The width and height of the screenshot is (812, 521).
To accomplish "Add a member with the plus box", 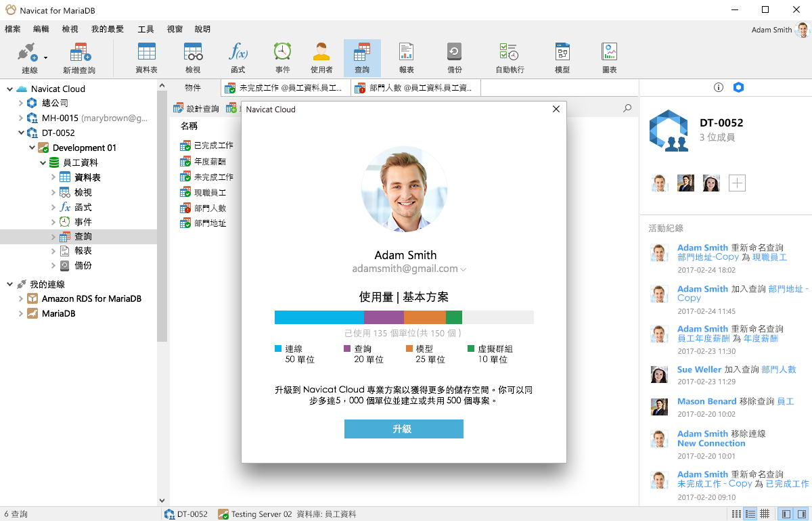I will tap(737, 183).
